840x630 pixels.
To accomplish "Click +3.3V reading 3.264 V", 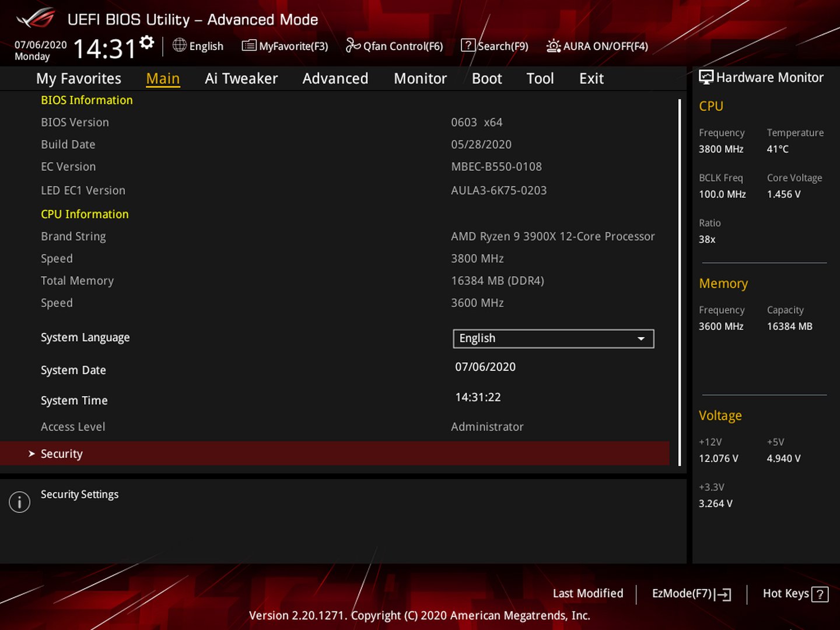I will point(716,504).
